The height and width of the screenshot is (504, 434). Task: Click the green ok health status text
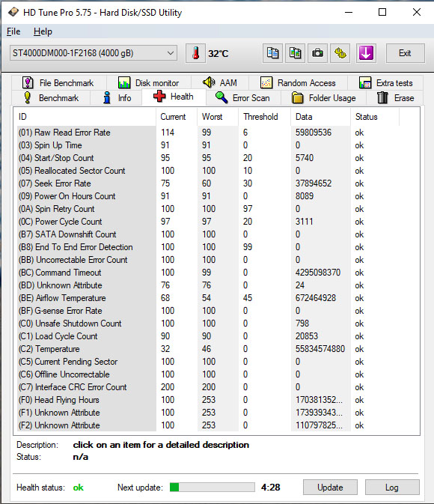point(78,488)
